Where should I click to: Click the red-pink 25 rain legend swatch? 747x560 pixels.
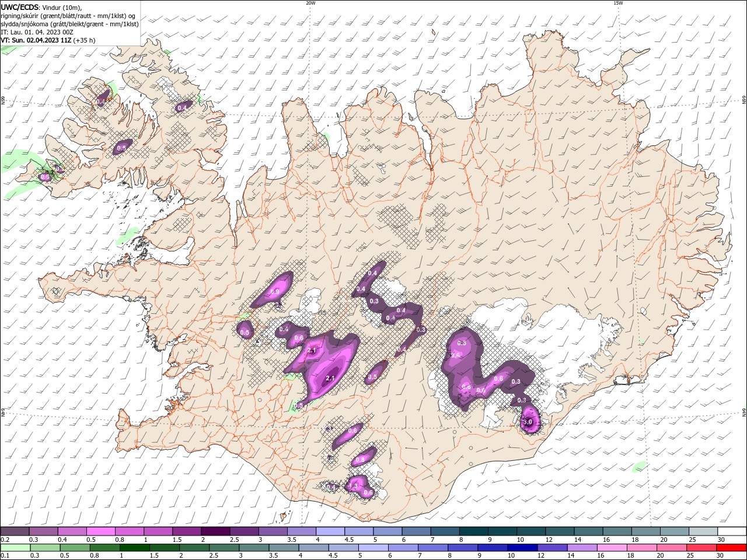(x=701, y=548)
